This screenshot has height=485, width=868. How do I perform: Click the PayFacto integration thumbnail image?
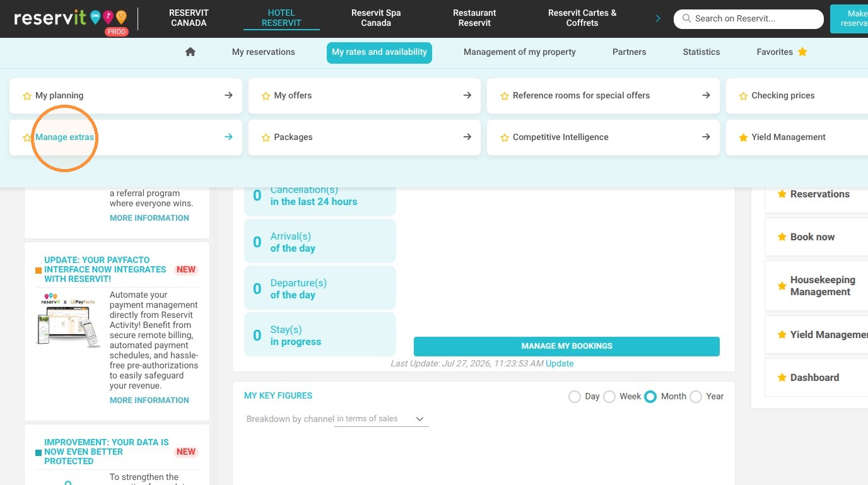(x=69, y=319)
